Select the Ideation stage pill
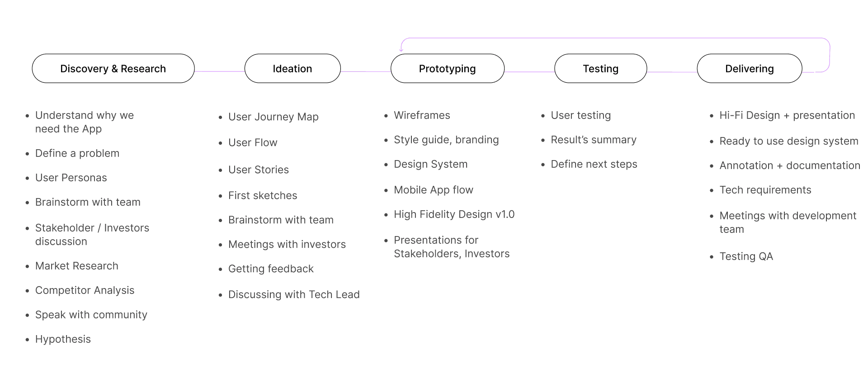868x388 pixels. pyautogui.click(x=292, y=68)
